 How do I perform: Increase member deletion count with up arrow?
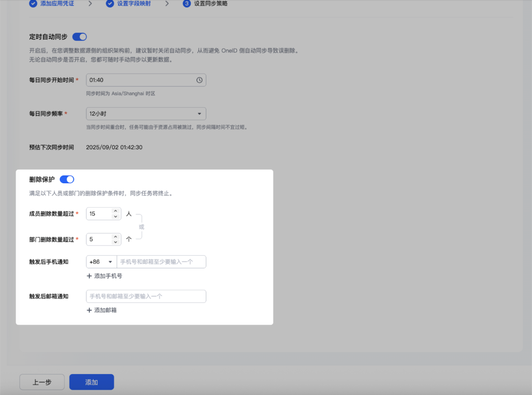(115, 211)
